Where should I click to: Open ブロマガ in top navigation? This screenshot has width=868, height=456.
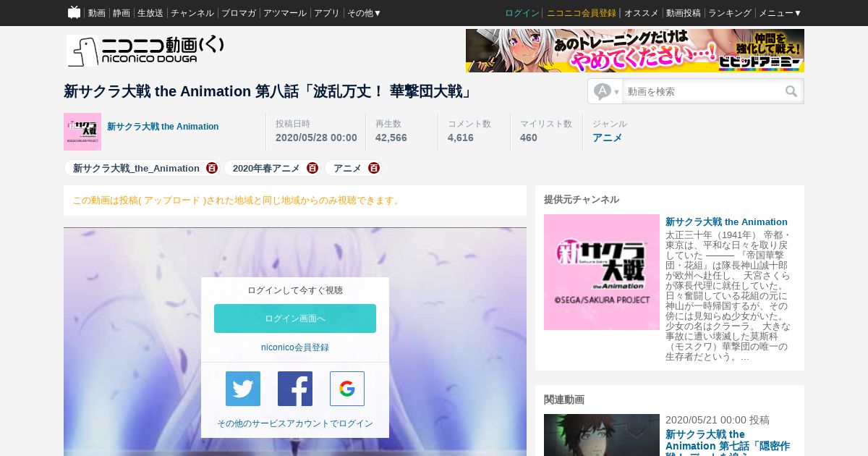(239, 13)
